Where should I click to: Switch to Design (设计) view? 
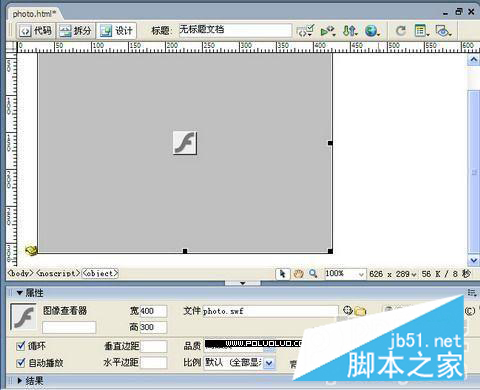pyautogui.click(x=116, y=31)
